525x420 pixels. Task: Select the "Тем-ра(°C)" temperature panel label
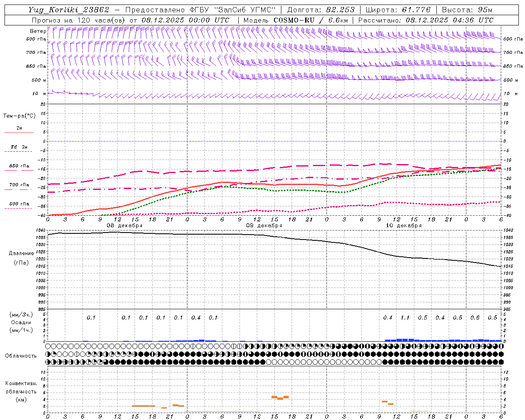pyautogui.click(x=19, y=116)
